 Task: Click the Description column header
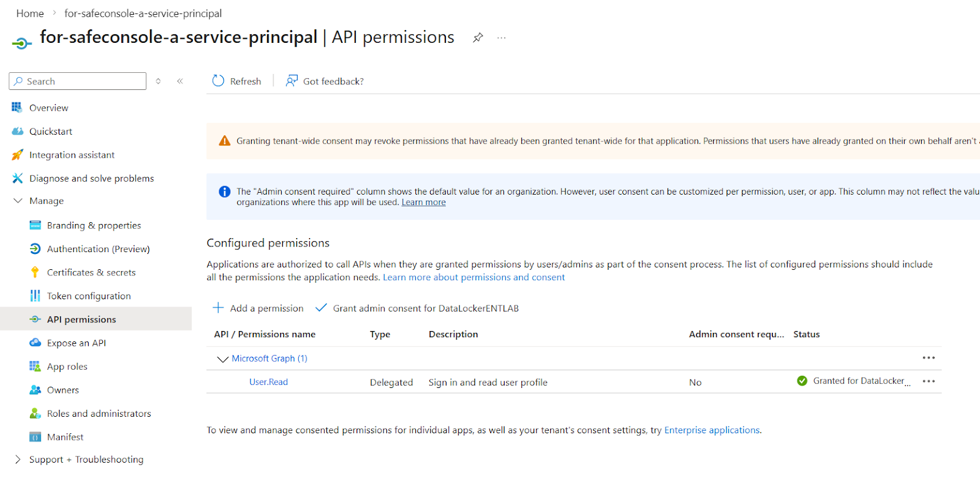click(453, 334)
